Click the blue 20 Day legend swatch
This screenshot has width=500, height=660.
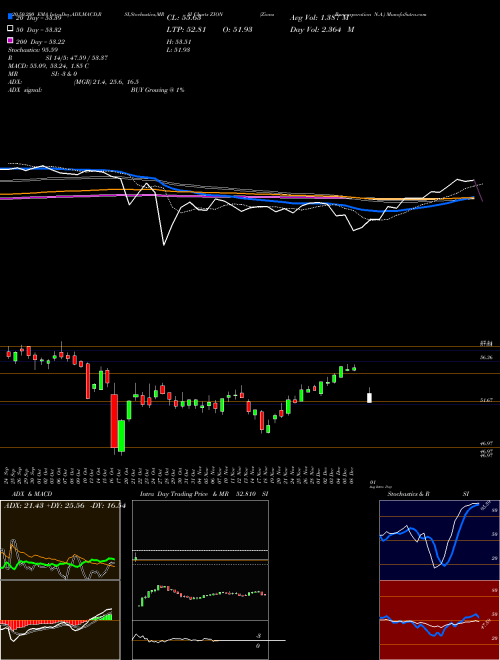tap(11, 16)
